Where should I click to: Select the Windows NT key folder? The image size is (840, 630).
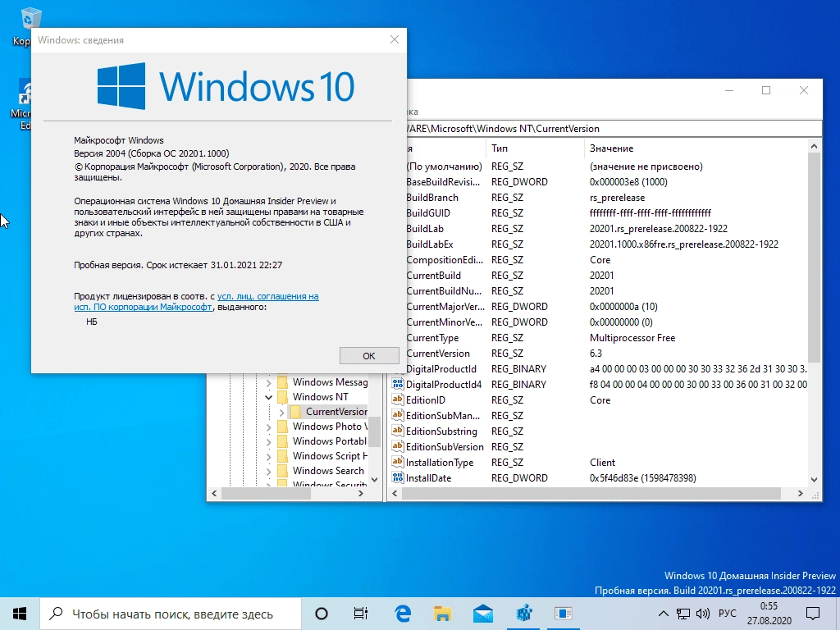point(321,397)
